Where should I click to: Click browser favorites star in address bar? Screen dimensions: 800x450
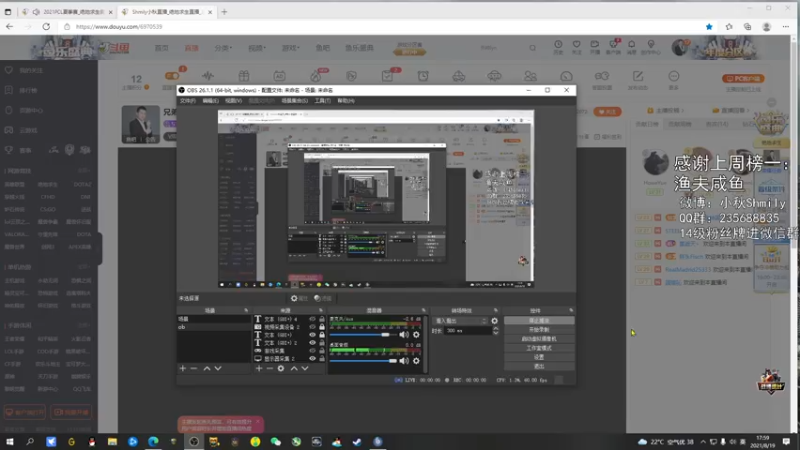(709, 27)
